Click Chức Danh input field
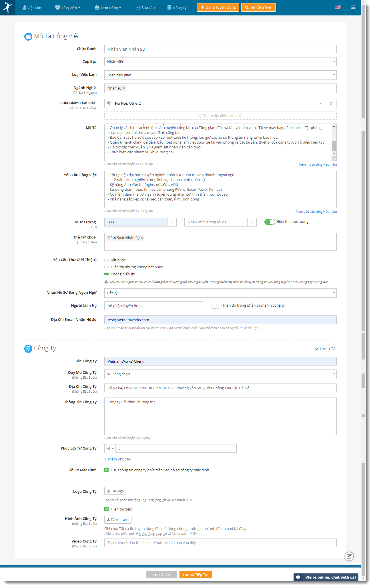The height and width of the screenshot is (588, 373). pos(220,49)
